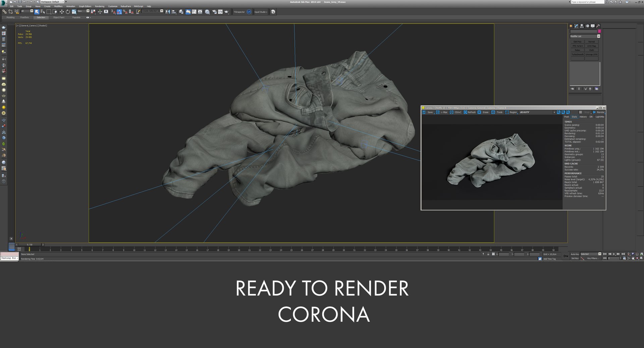Image resolution: width=644 pixels, height=348 pixels.
Task: Click the Render Production teapot icon
Action: pyautogui.click(x=226, y=12)
